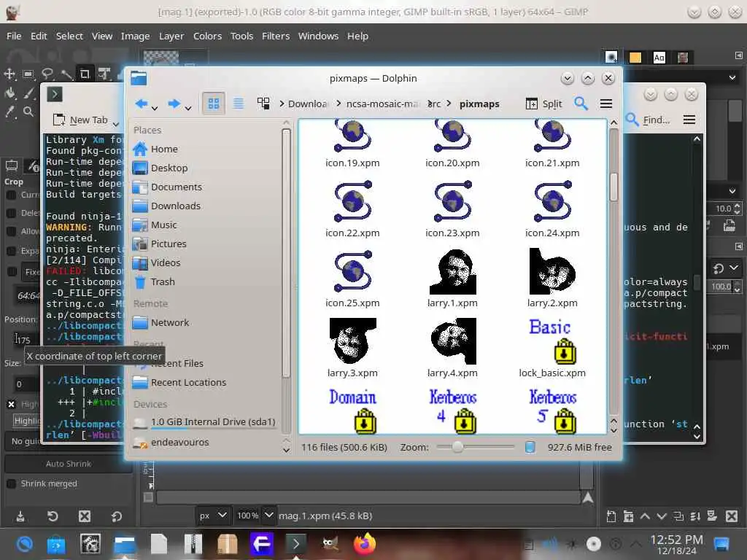The height and width of the screenshot is (560, 747).
Task: Go forward in Dolphin navigation
Action: (x=174, y=104)
